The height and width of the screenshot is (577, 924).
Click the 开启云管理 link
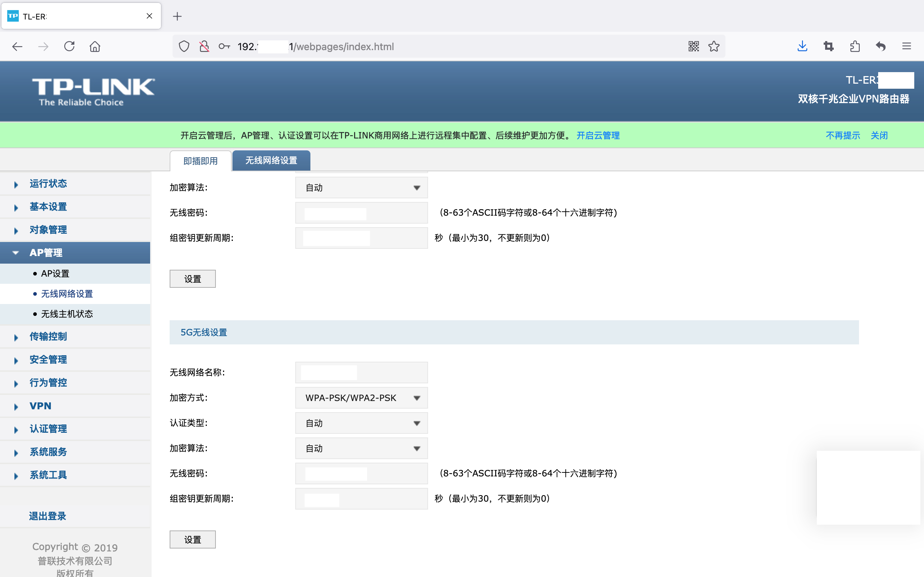(598, 136)
